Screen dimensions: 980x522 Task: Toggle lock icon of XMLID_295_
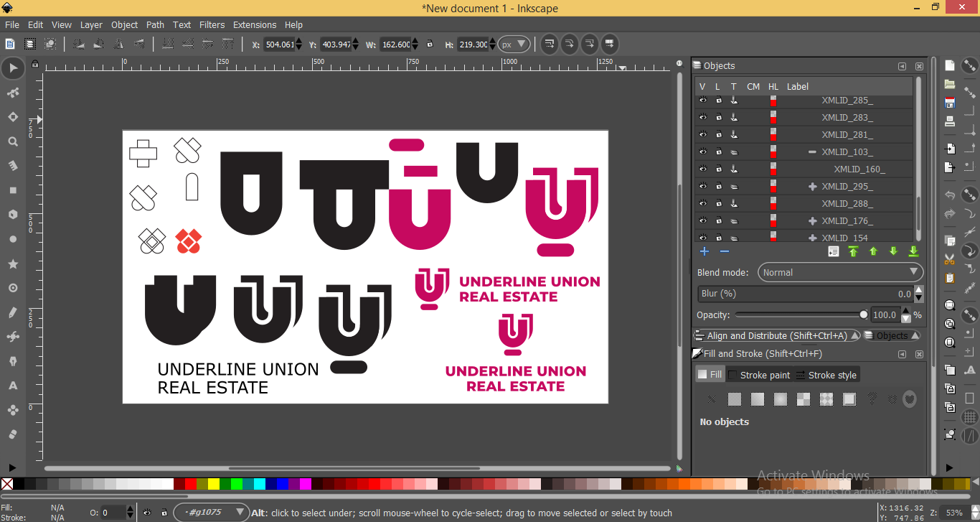719,187
